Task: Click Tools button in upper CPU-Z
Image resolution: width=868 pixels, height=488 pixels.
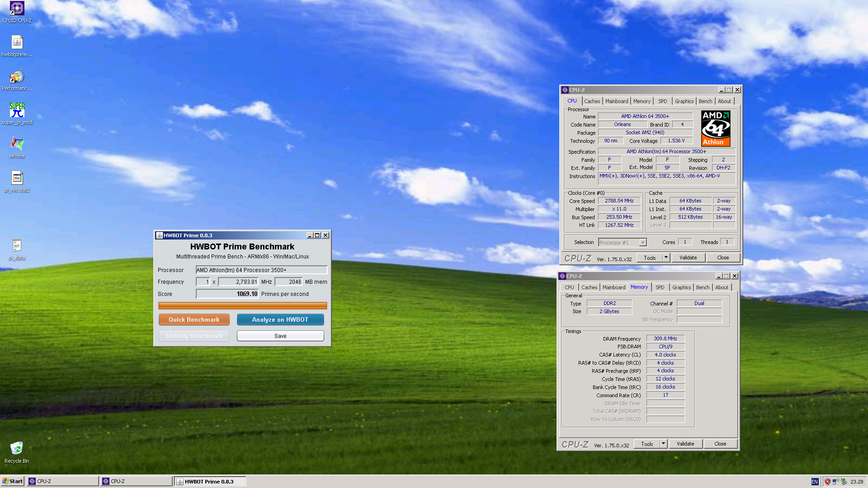Action: click(x=650, y=258)
